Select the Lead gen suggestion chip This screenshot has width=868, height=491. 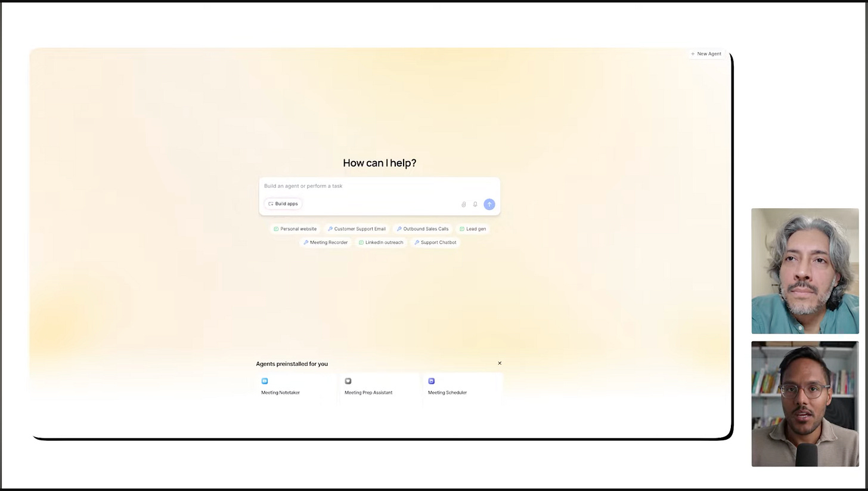click(x=473, y=228)
